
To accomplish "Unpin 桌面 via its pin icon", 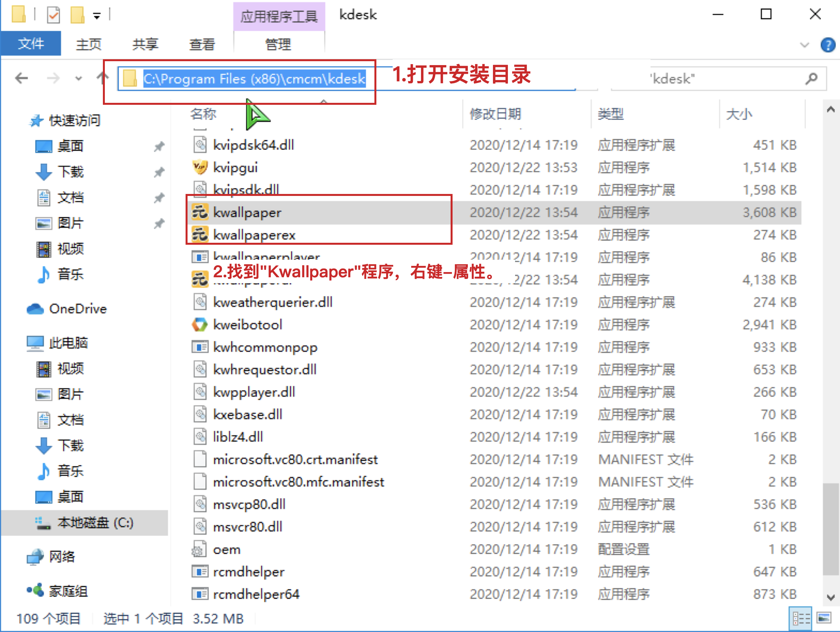I will 159,146.
